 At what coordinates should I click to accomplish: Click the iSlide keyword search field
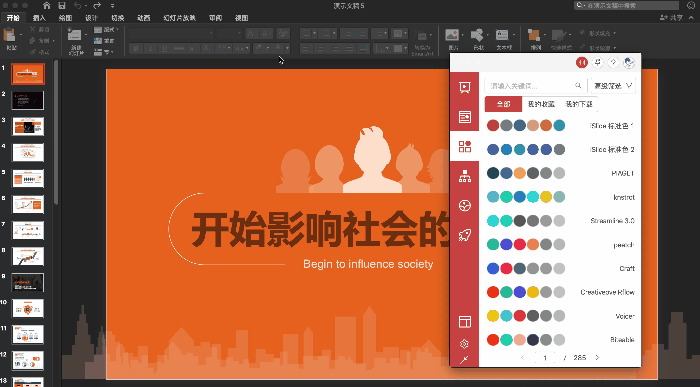(x=535, y=86)
